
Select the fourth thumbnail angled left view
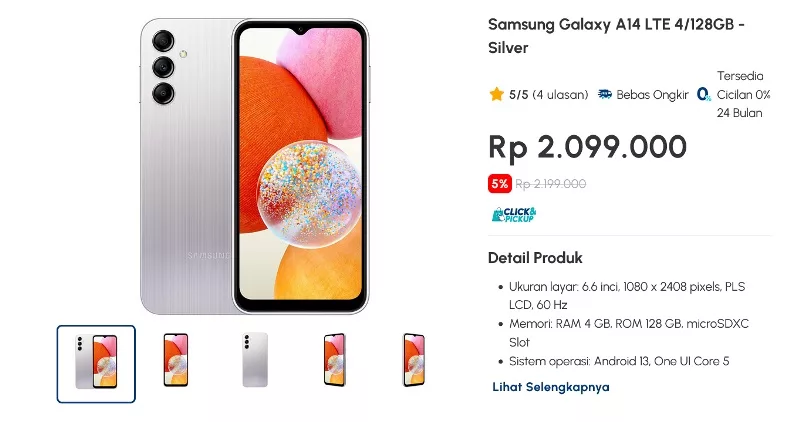coord(334,359)
